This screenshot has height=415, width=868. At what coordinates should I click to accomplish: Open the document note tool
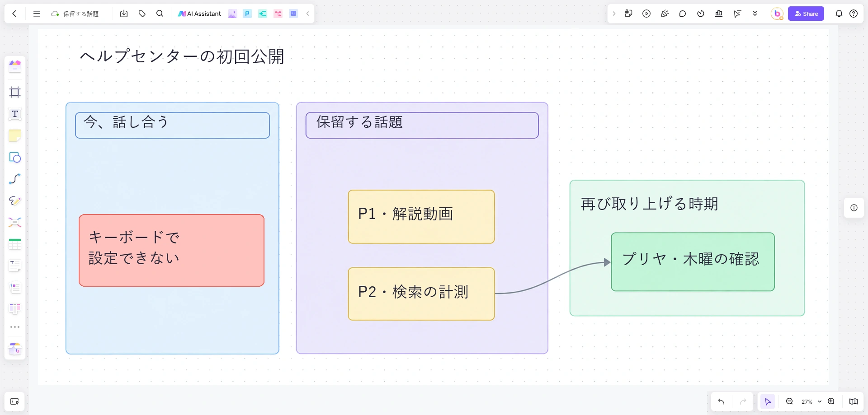pyautogui.click(x=15, y=266)
